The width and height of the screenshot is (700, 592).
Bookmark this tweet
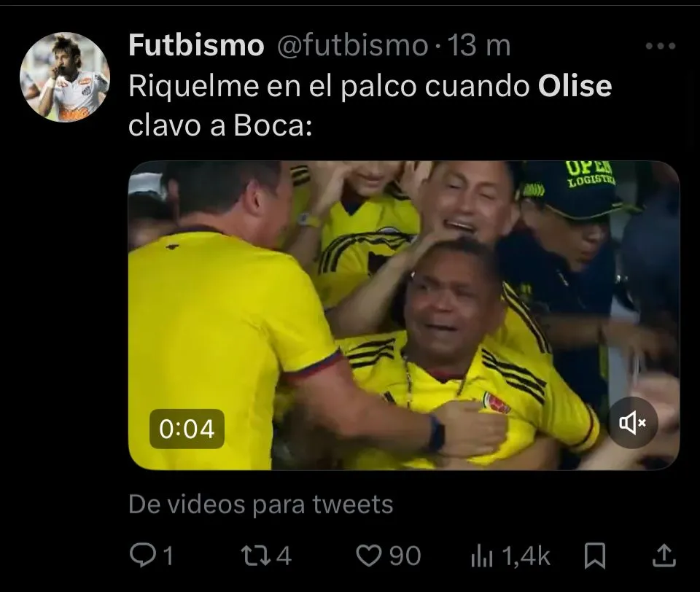[595, 556]
